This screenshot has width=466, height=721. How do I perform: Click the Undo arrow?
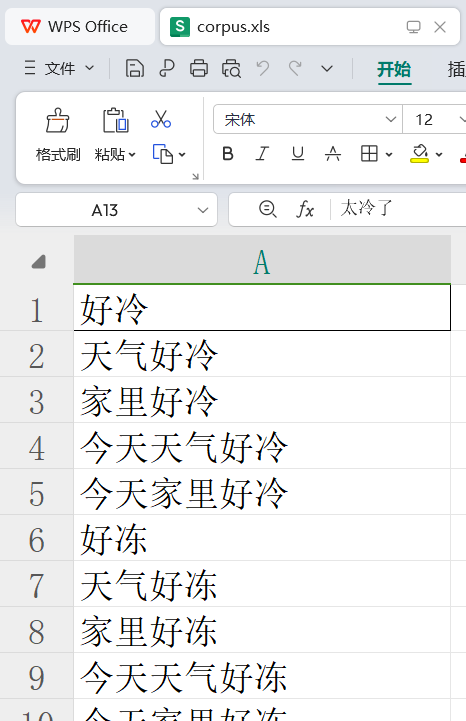click(263, 69)
